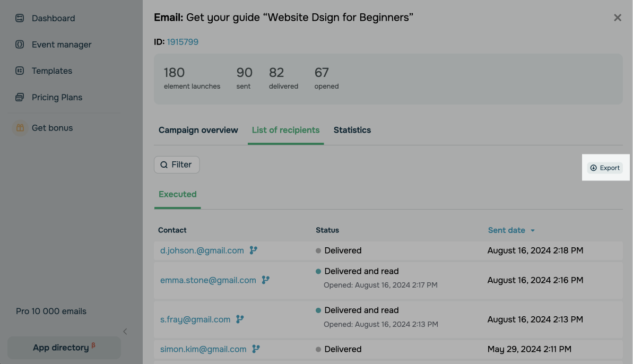Viewport: 633px width, 364px height.
Task: Close the email details panel
Action: [x=618, y=18]
